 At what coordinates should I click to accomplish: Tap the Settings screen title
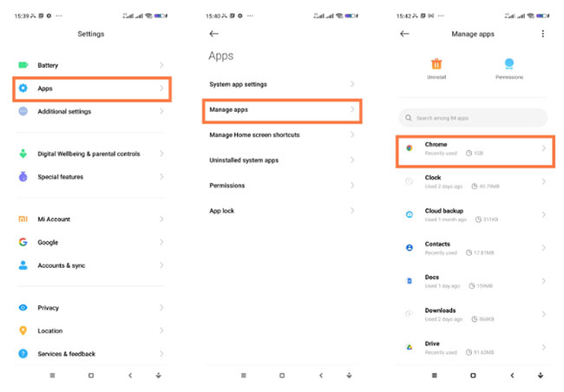pos(91,34)
